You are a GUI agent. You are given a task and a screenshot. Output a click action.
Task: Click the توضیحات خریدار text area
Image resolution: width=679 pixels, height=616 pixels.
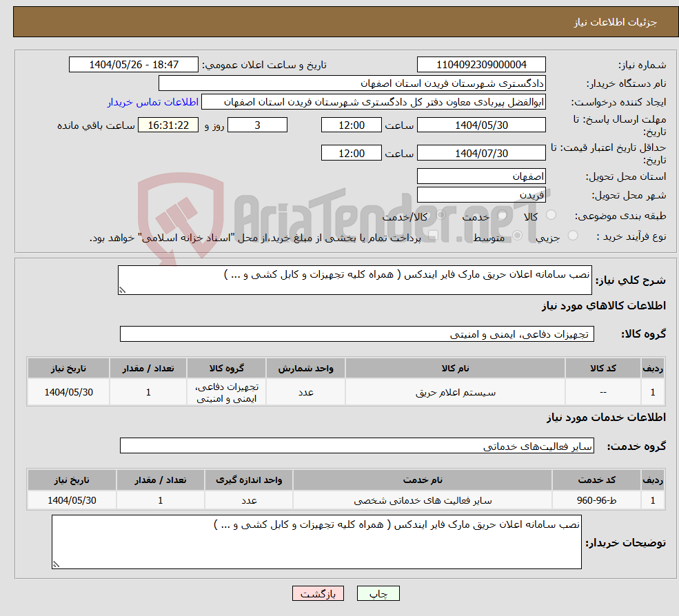pos(316,542)
